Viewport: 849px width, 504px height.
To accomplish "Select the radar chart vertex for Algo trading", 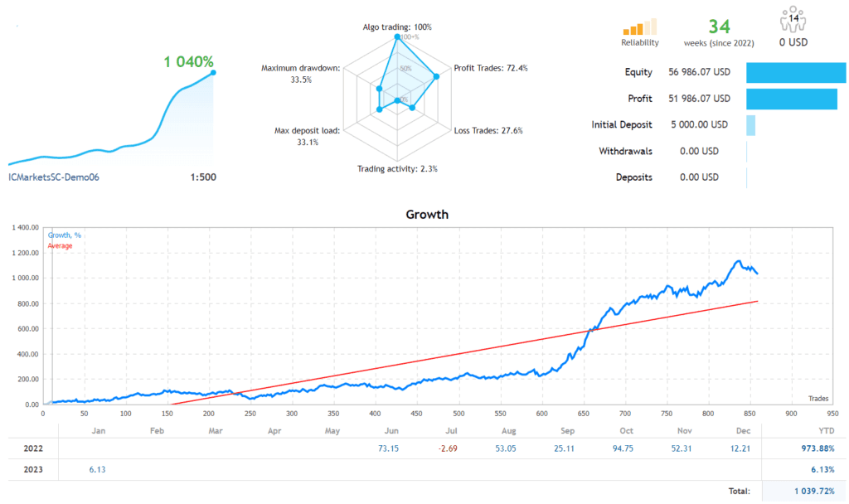I will [397, 36].
